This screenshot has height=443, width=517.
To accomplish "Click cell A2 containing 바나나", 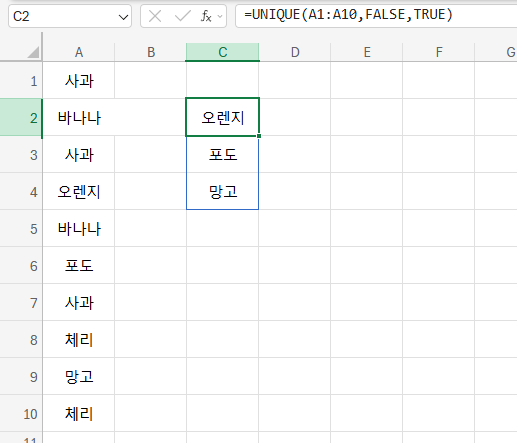I will [79, 117].
